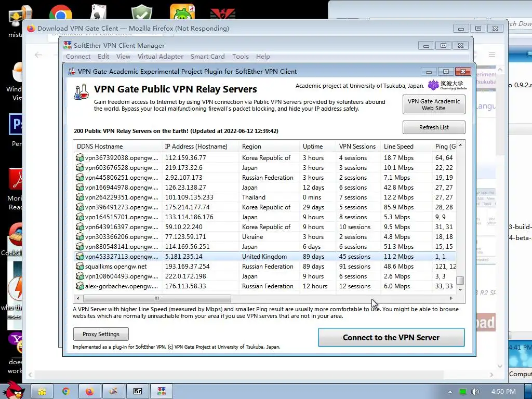Open the Help menu
Viewport: 532px width, 399px height.
[x=263, y=57]
